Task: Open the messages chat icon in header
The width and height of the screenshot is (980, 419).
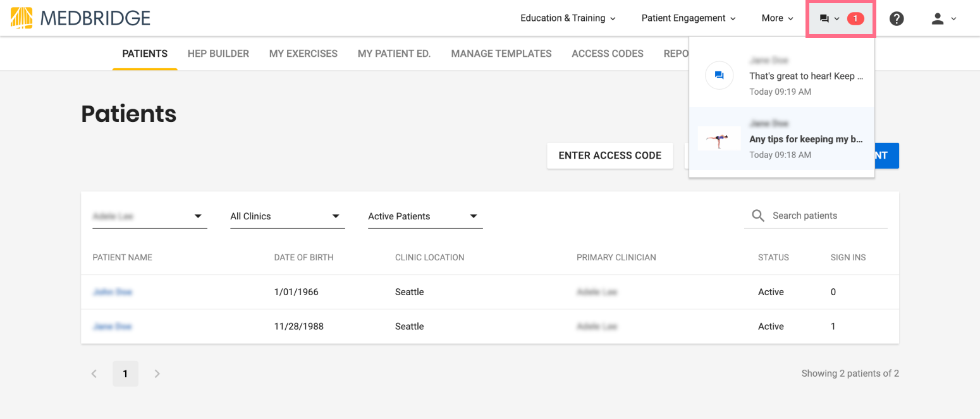Action: pos(824,18)
